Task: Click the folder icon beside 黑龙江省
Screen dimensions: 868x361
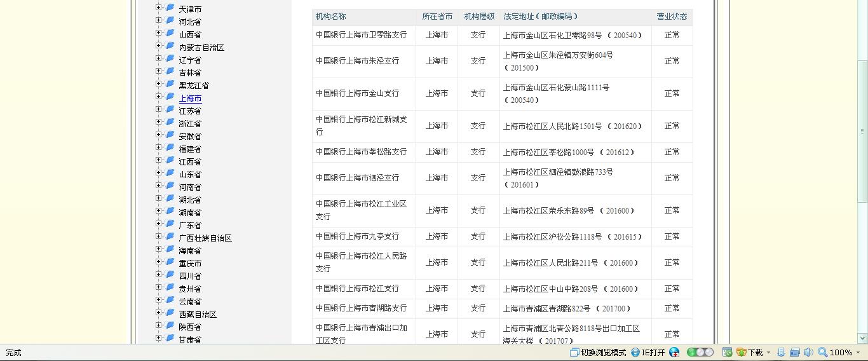Action: click(170, 84)
